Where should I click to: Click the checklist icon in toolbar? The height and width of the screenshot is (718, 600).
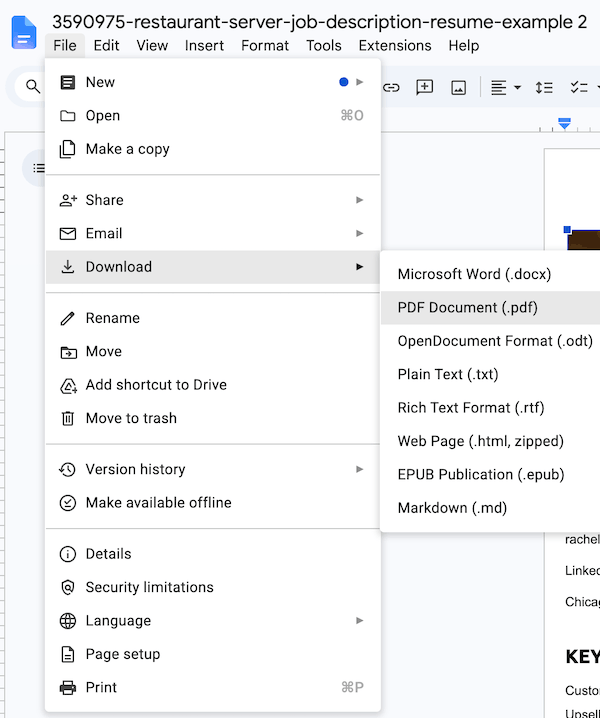pyautogui.click(x=579, y=87)
